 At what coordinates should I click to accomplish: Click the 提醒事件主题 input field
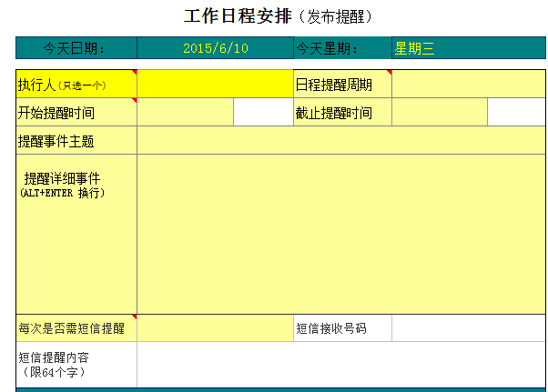point(341,141)
